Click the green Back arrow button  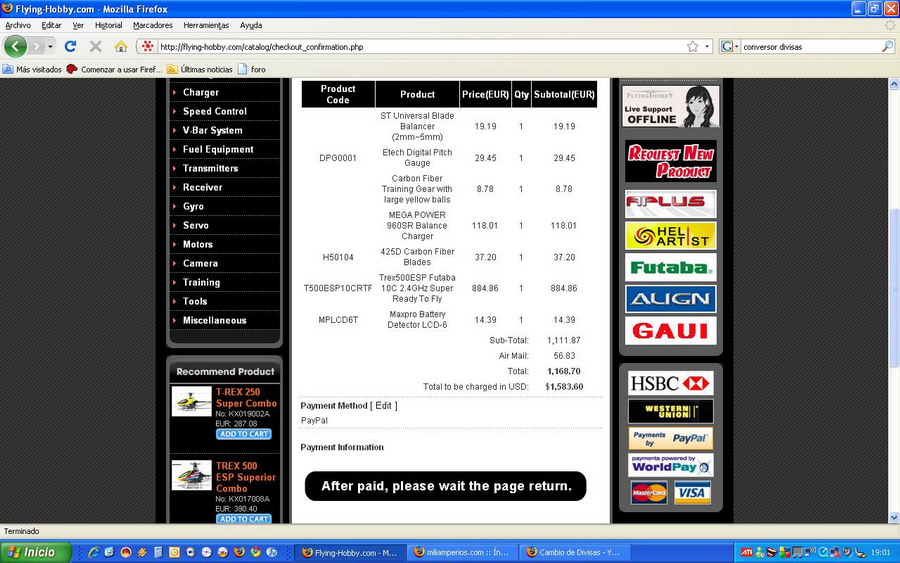(15, 46)
